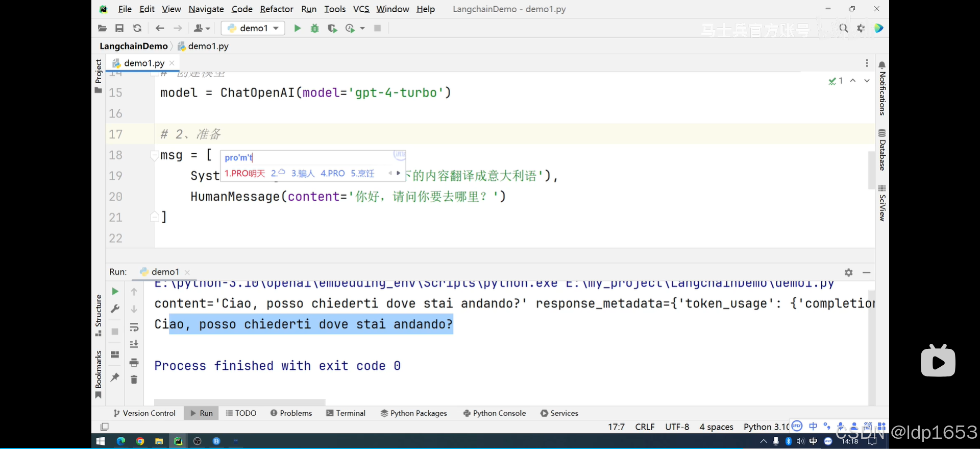Screen dimensions: 980x449
Task: Open the TODO tool window
Action: click(x=241, y=413)
